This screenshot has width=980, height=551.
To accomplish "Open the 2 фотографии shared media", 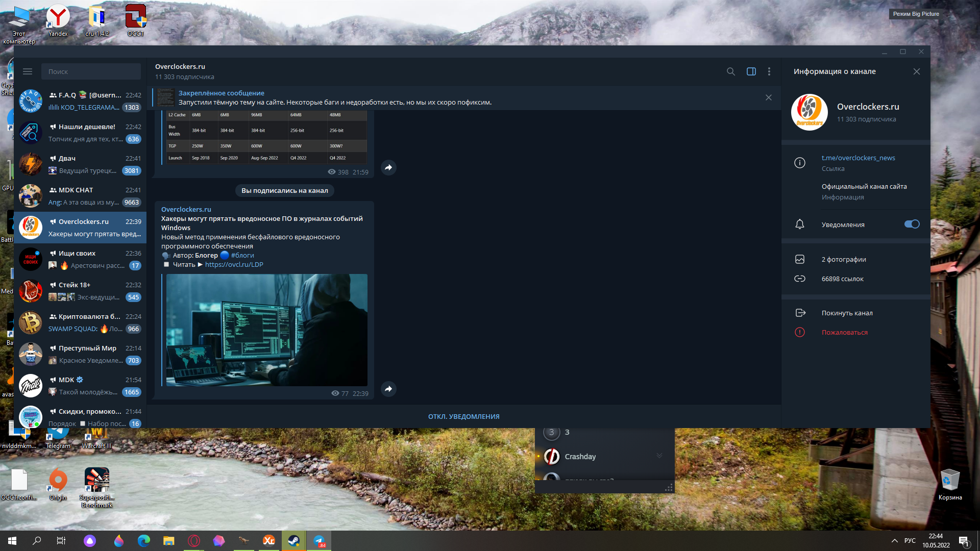I will click(x=844, y=260).
